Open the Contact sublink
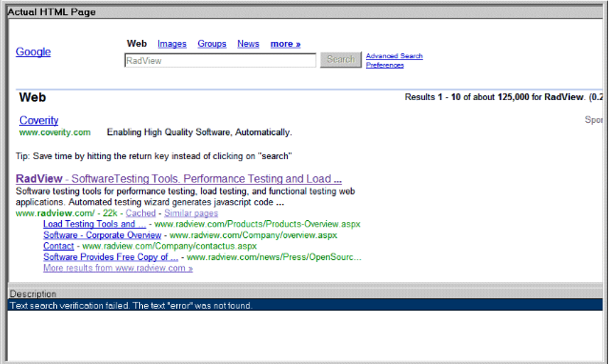 tap(58, 246)
